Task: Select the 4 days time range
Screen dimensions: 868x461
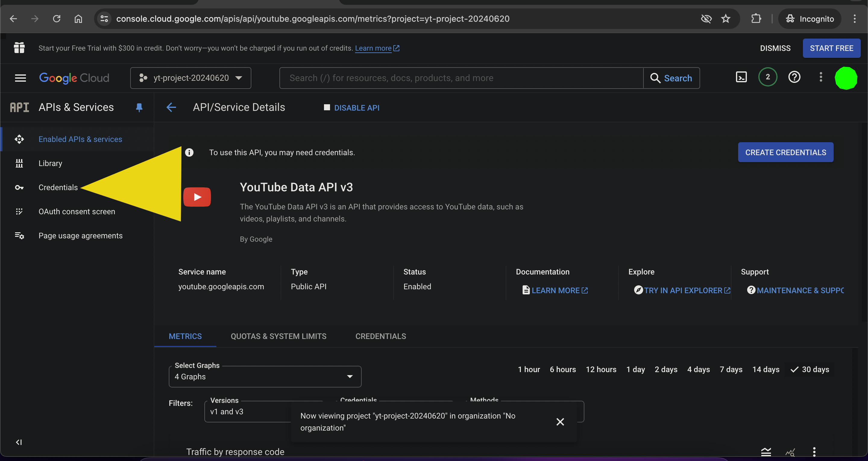Action: (699, 369)
